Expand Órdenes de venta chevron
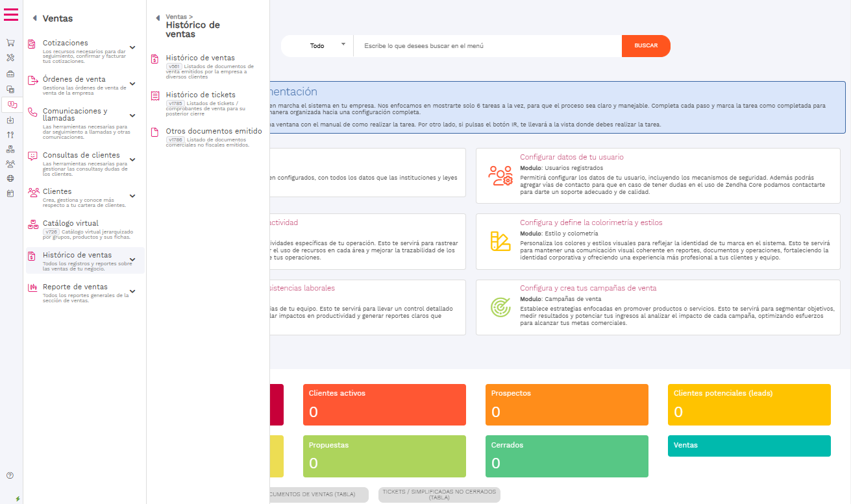This screenshot has width=851, height=504. tap(132, 84)
